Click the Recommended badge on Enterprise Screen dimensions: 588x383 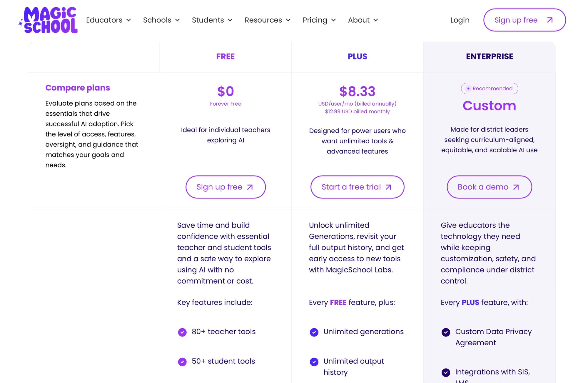(489, 88)
